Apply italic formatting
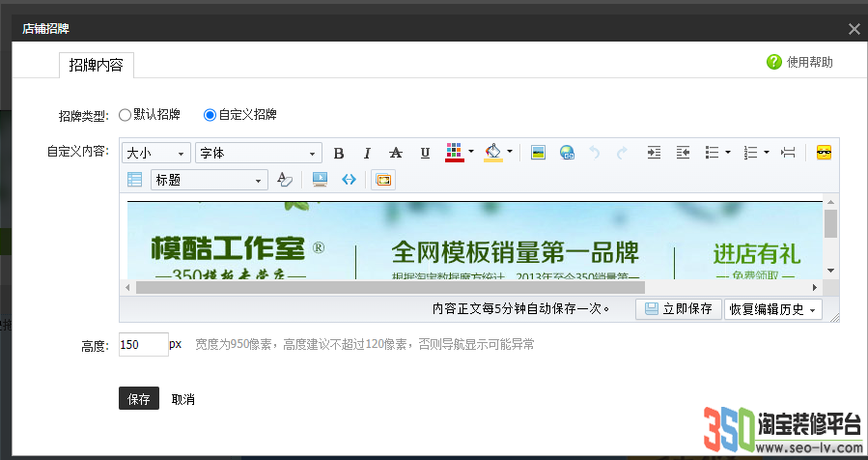868x460 pixels. pyautogui.click(x=367, y=153)
